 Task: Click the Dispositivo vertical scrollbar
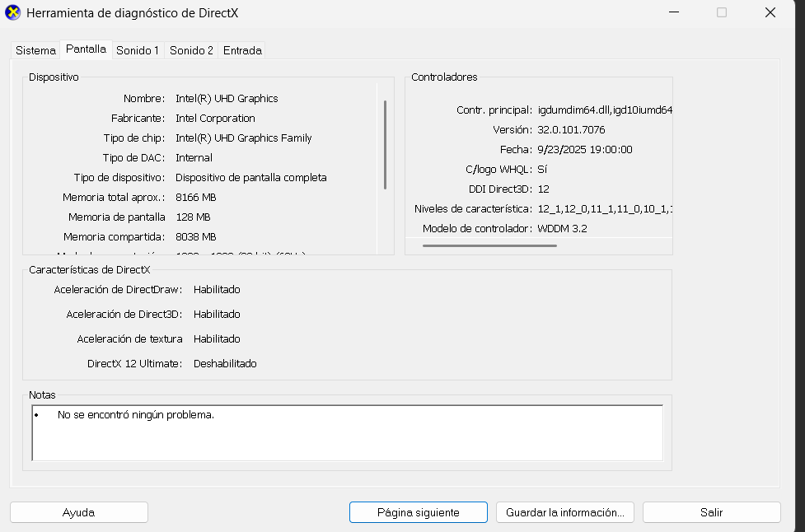coord(385,145)
